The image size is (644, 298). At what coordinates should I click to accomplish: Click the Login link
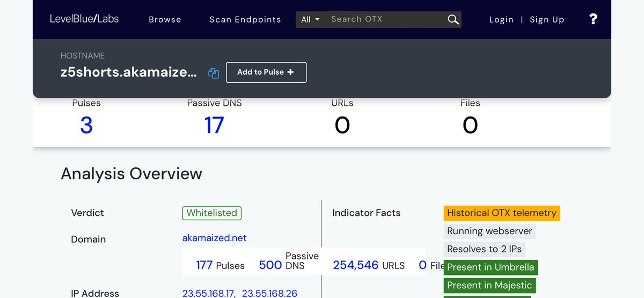[x=501, y=19]
